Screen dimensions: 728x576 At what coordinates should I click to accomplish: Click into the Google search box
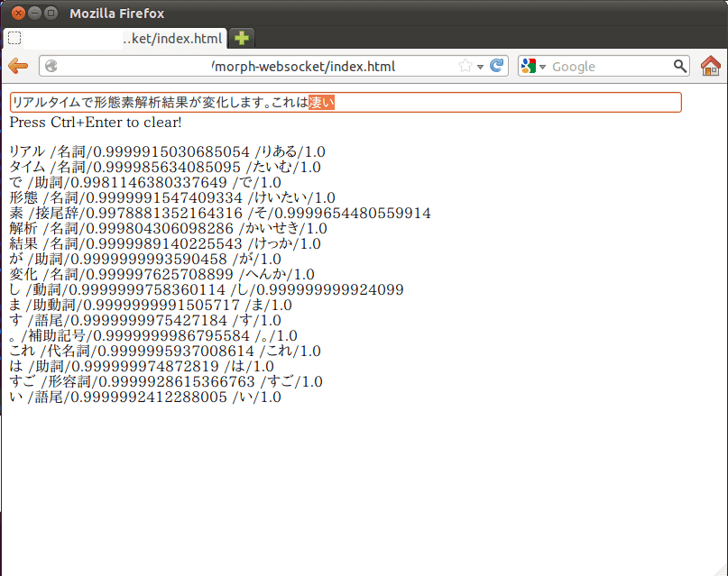point(609,67)
